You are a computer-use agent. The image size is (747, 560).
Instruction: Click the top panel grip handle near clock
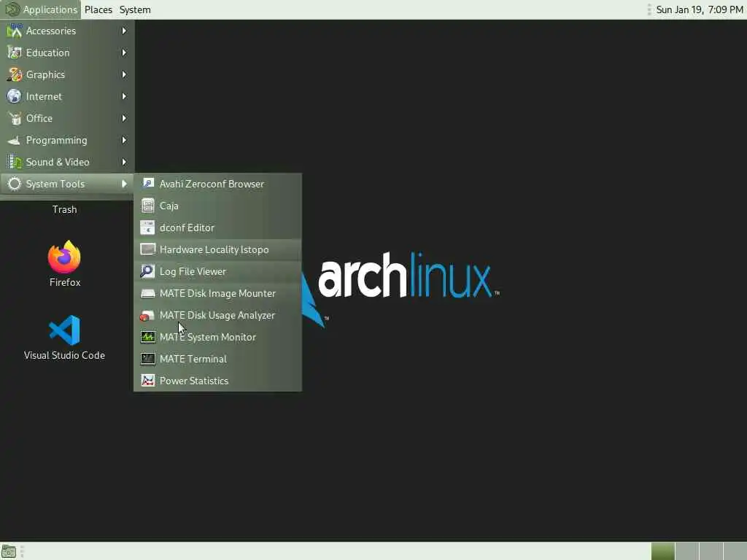(x=649, y=9)
